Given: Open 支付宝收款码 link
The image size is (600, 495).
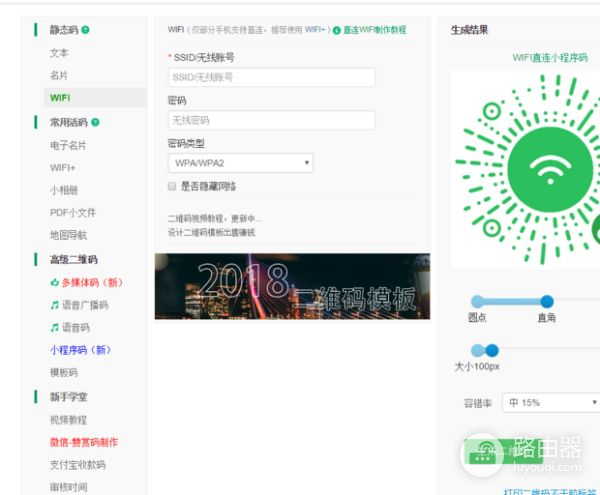Looking at the screenshot, I should (78, 465).
